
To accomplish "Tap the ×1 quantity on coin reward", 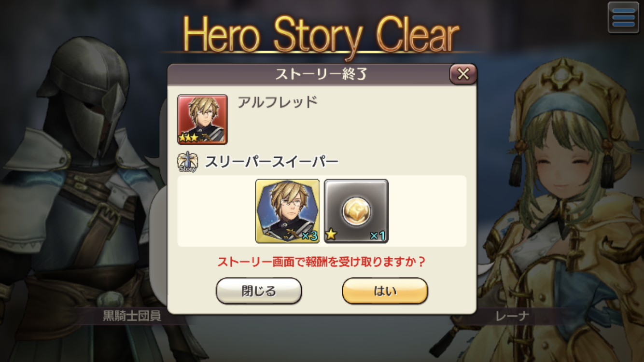I will (x=378, y=236).
